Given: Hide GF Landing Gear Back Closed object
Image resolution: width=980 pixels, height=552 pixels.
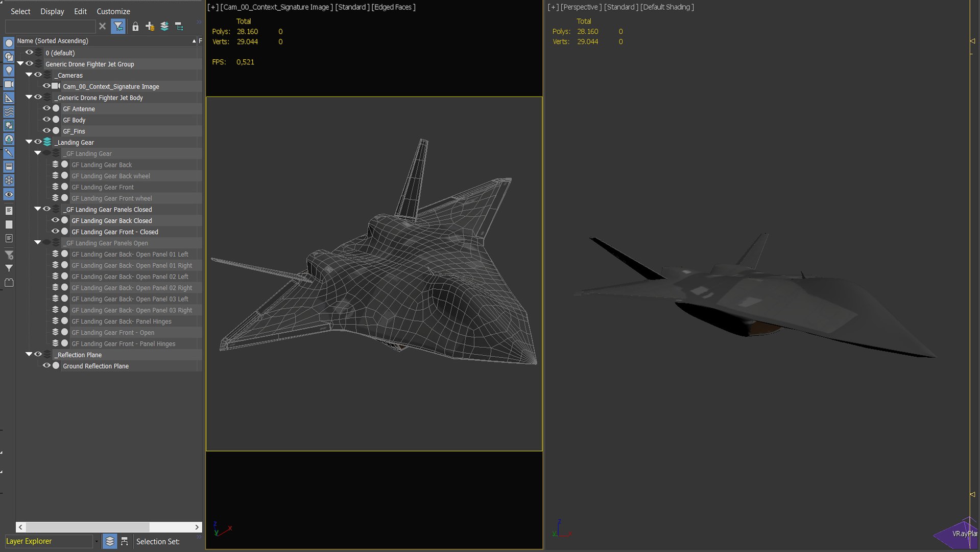Looking at the screenshot, I should tap(55, 220).
